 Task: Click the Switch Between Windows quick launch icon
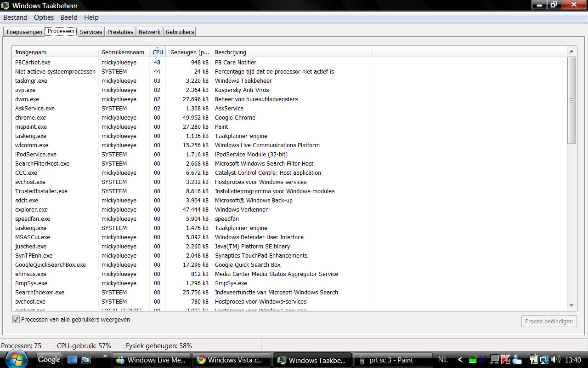coord(86,360)
